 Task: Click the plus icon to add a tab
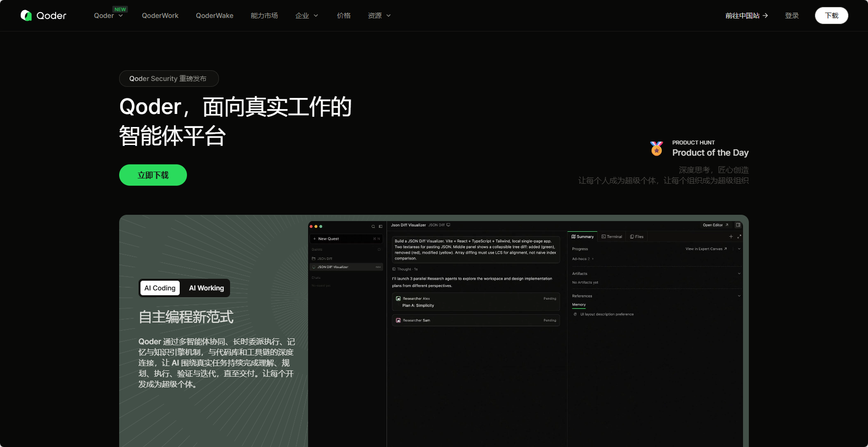tap(731, 237)
